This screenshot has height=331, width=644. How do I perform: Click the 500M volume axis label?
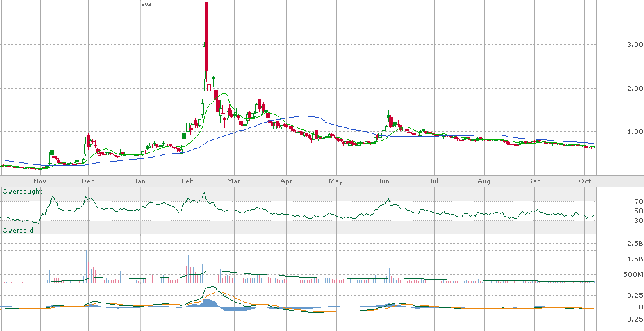tap(633, 274)
